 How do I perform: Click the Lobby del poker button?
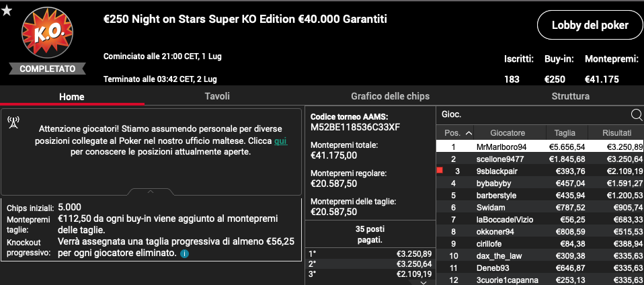tap(590, 26)
